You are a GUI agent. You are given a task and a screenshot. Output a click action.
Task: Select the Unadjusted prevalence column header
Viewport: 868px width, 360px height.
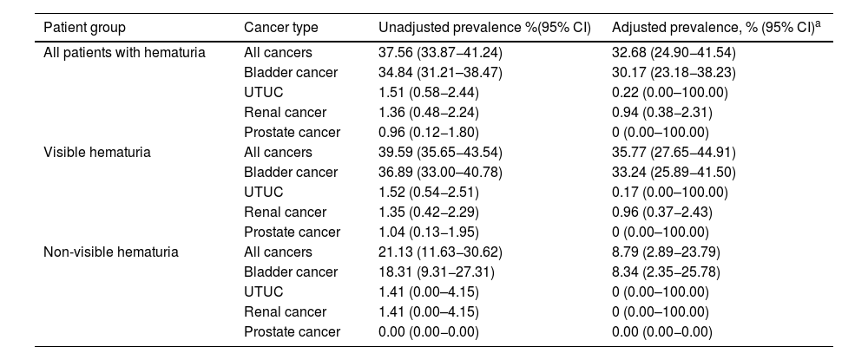(x=484, y=27)
